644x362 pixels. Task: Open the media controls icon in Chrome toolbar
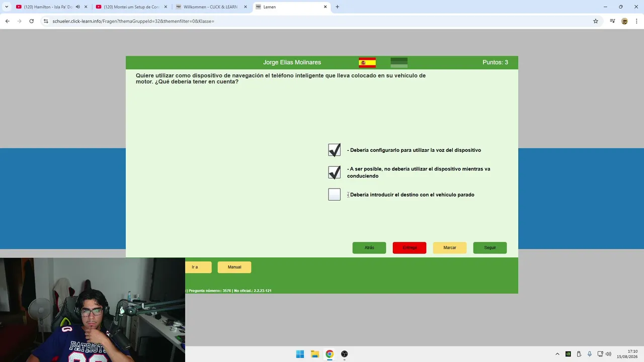click(612, 21)
